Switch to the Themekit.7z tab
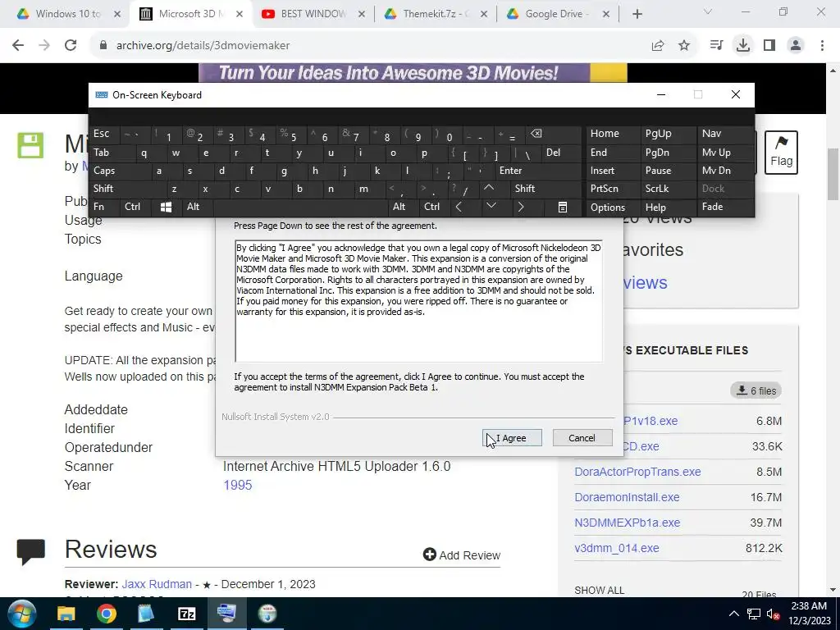Image resolution: width=840 pixels, height=630 pixels. click(x=436, y=14)
